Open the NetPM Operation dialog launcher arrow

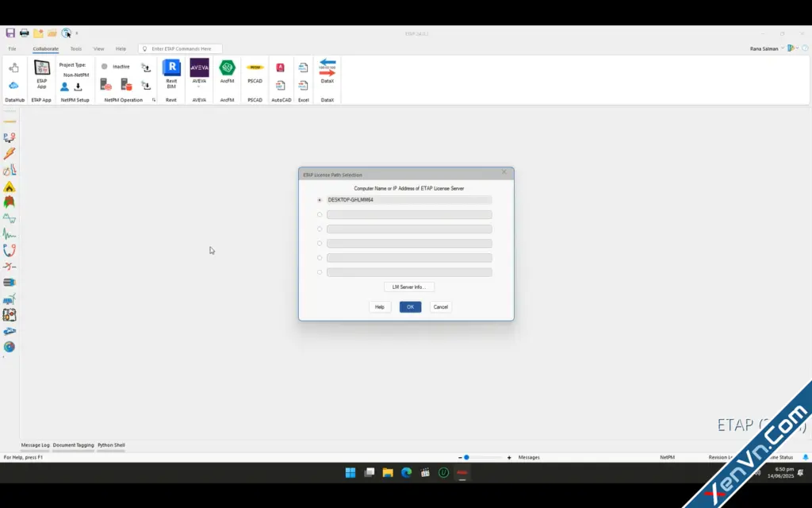pyautogui.click(x=154, y=100)
